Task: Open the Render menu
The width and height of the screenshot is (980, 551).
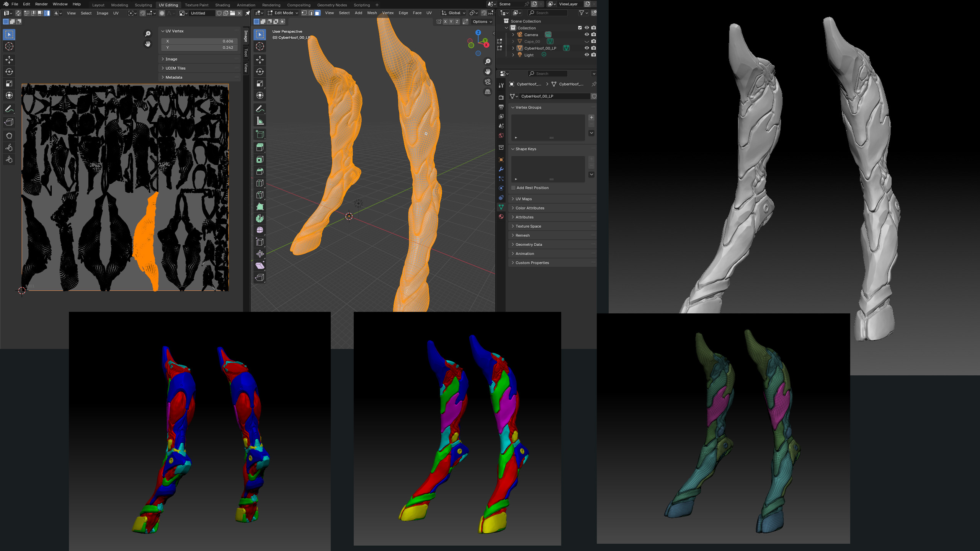Action: (41, 4)
